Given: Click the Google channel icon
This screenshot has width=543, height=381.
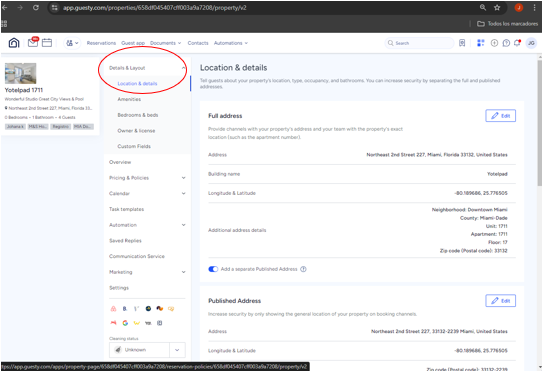Looking at the screenshot, I should (x=125, y=323).
